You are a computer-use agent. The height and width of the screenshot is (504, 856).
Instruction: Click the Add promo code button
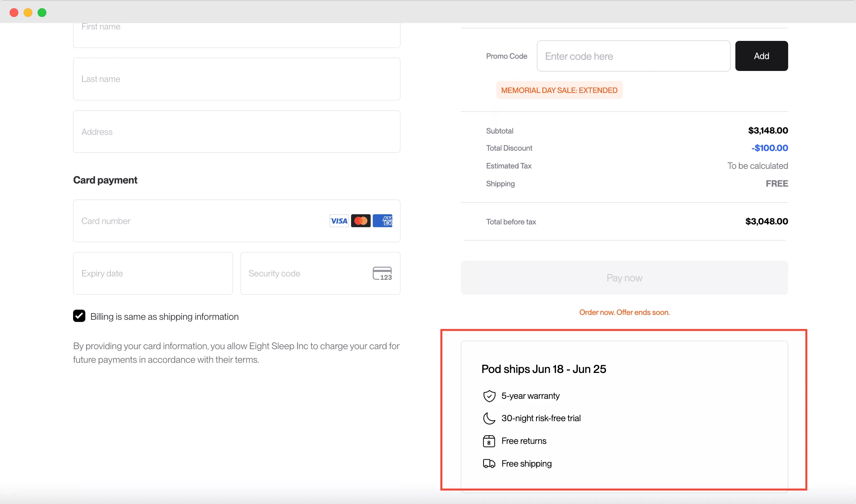tap(762, 56)
